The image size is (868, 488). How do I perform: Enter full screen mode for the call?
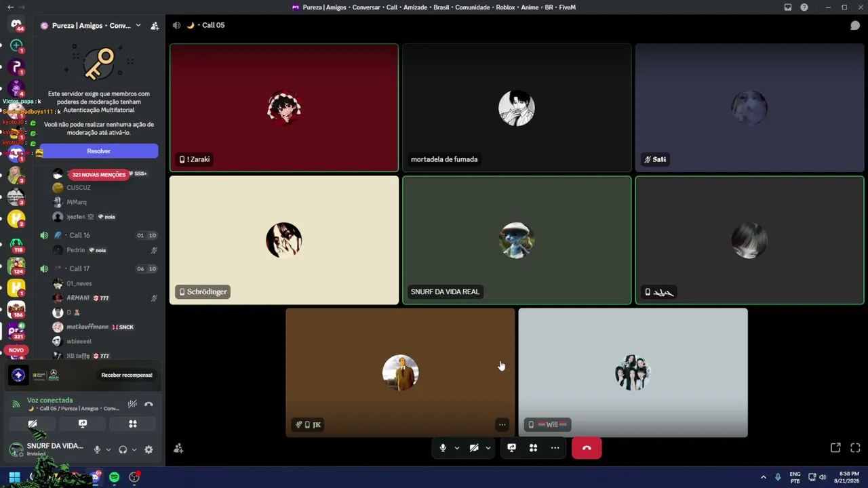pos(855,448)
